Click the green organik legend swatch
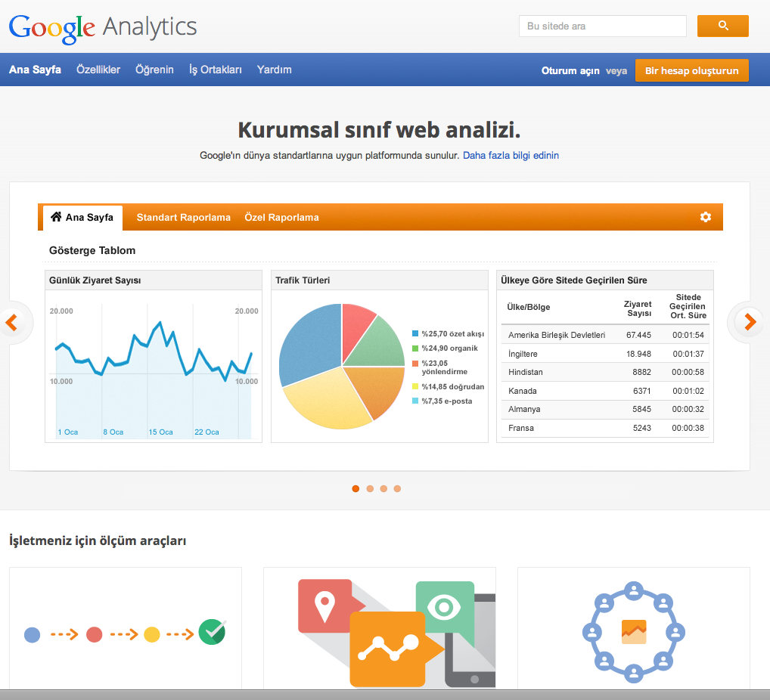 coord(415,348)
